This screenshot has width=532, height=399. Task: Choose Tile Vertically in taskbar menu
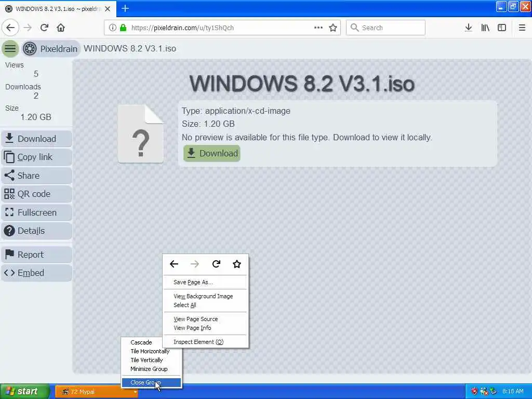[151, 360]
